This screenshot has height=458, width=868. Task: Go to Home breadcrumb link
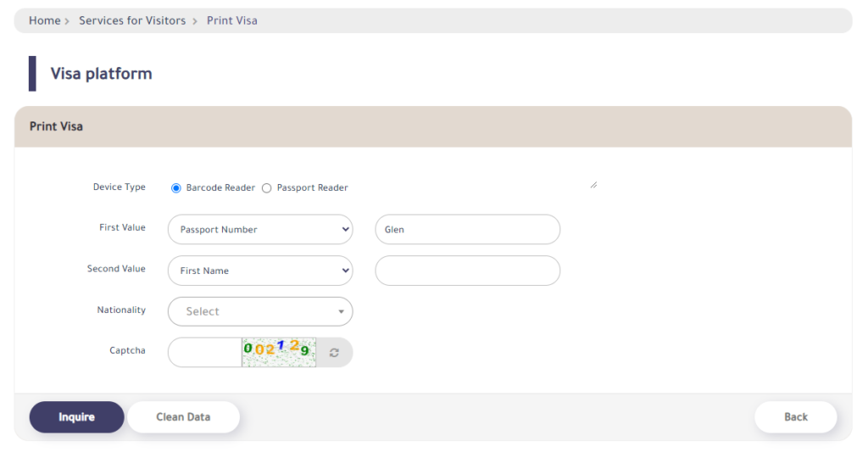(44, 20)
